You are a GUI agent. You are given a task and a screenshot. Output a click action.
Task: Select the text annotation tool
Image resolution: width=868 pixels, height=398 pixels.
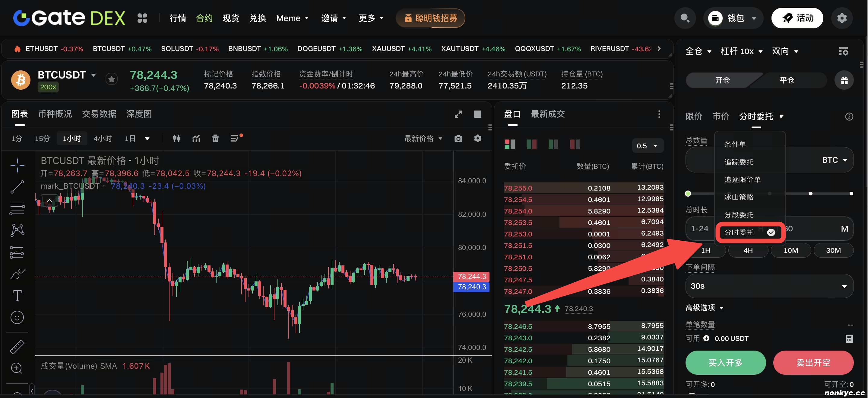(17, 296)
